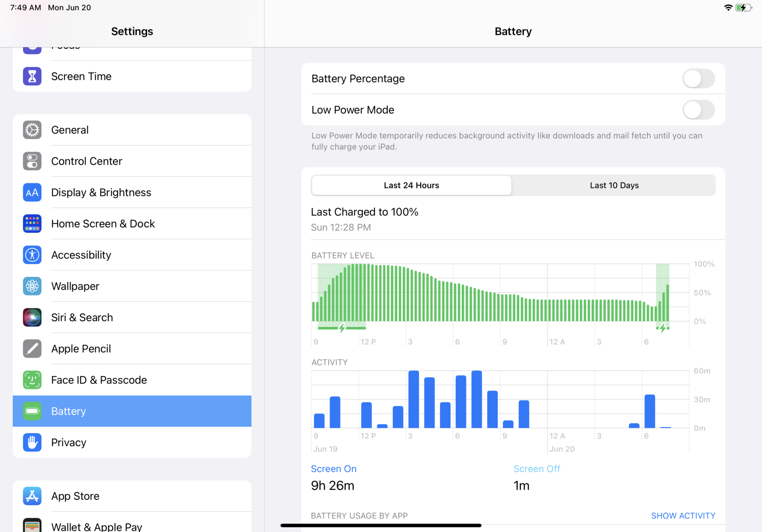Tap the full-height activity bar at 3 PM
The image size is (762, 532).
(x=413, y=399)
